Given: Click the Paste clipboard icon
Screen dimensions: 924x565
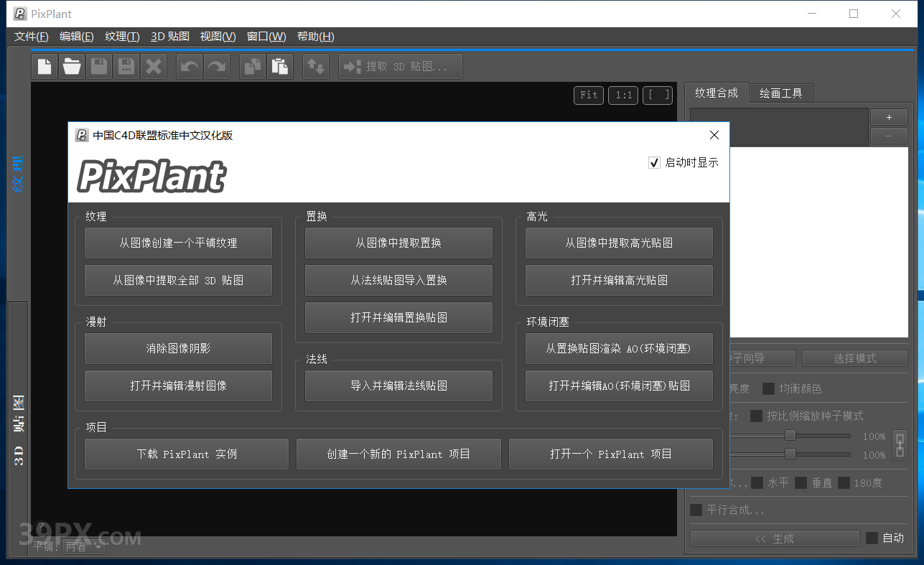Looking at the screenshot, I should (x=280, y=67).
